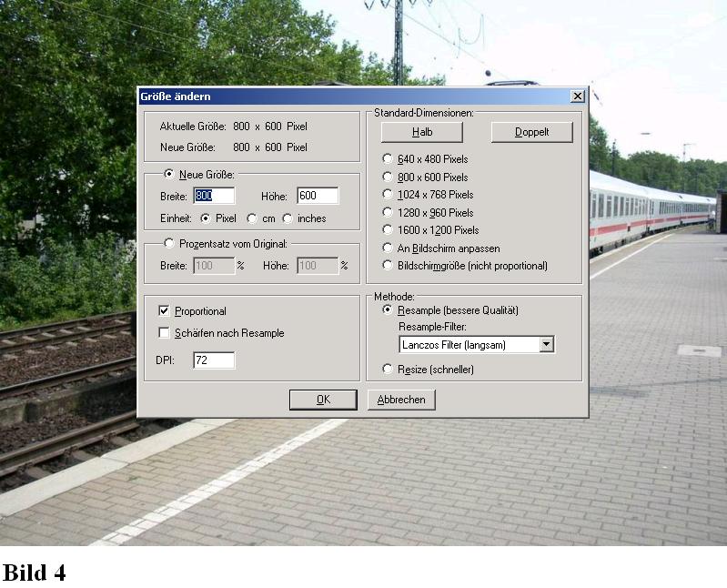Choose Bildschirmgröße (nicht proportional)
This screenshot has width=727, height=588.
coord(389,266)
